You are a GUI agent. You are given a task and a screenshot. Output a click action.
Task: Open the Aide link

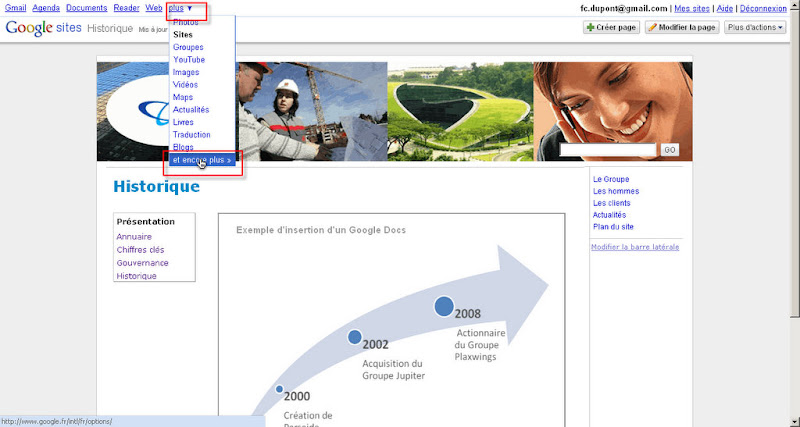(x=724, y=9)
